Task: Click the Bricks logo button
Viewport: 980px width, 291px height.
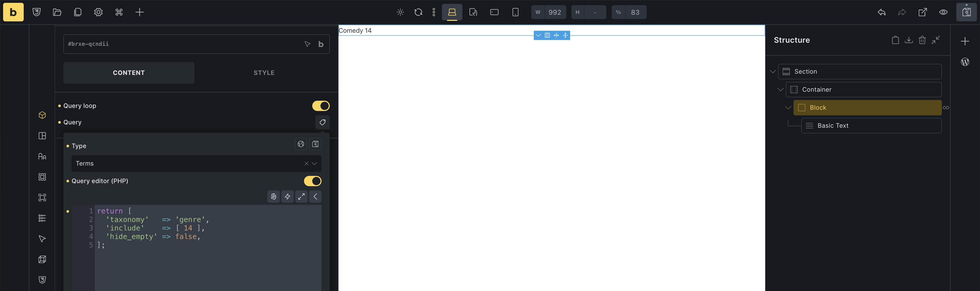Action: coord(13,12)
